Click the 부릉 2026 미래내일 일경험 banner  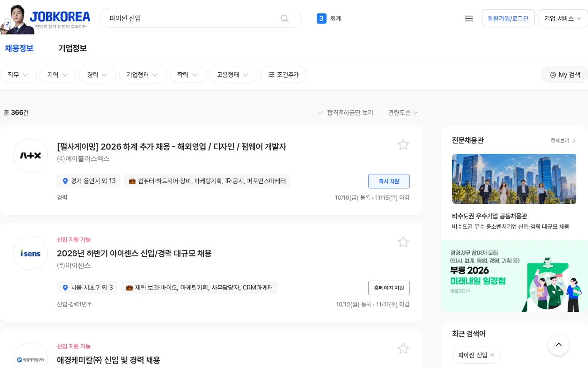point(514,276)
